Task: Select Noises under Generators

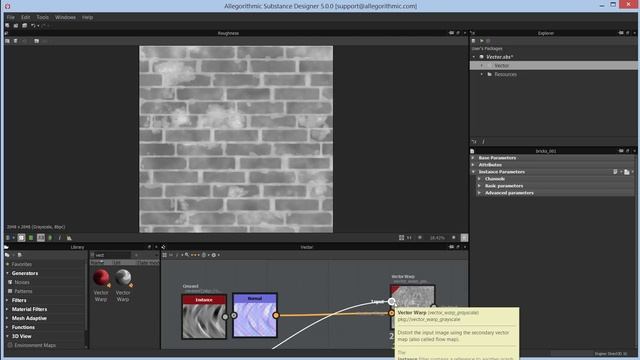Action: [22, 282]
